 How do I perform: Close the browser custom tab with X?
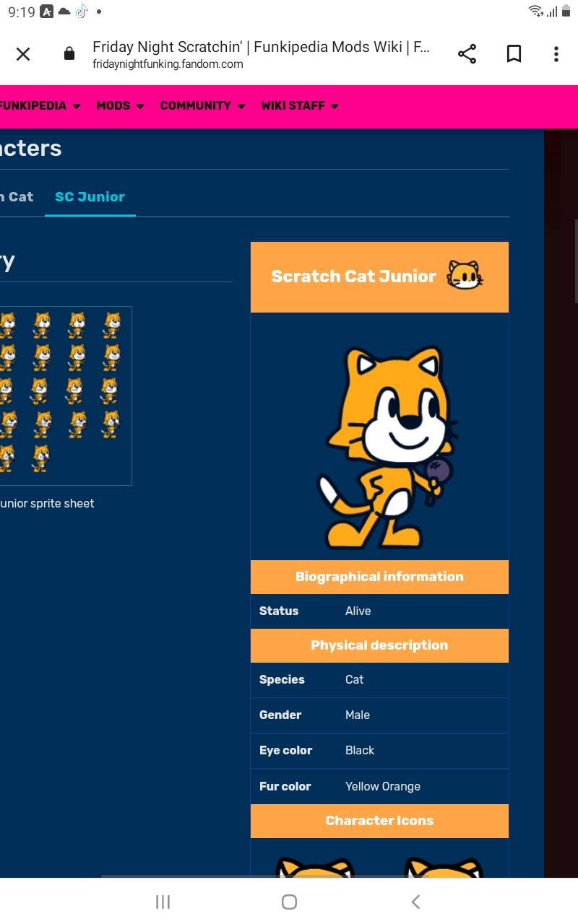pyautogui.click(x=23, y=54)
